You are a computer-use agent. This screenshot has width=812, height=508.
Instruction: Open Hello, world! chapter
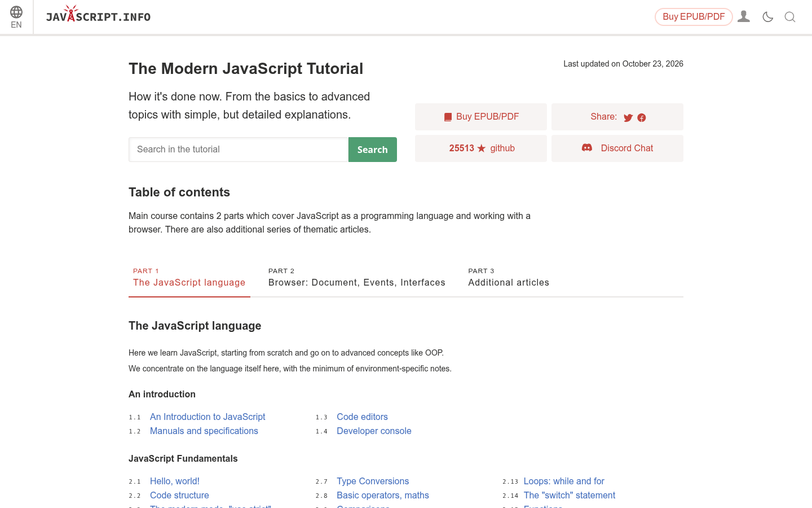click(175, 481)
